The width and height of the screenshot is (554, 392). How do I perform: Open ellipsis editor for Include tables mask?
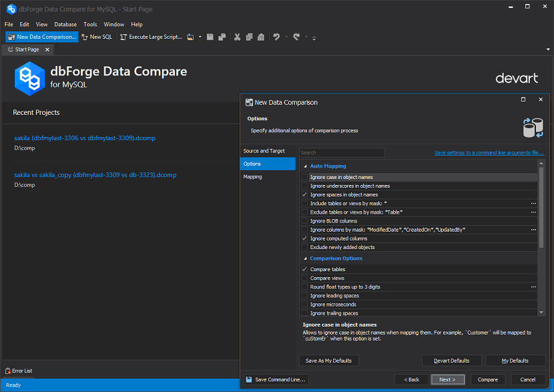point(533,204)
